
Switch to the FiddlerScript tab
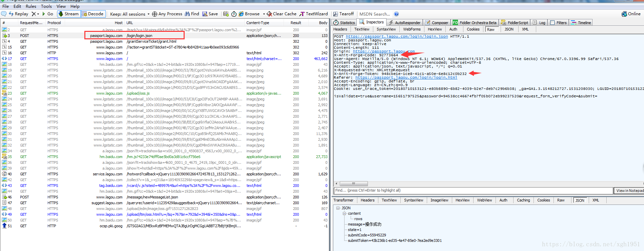[514, 23]
